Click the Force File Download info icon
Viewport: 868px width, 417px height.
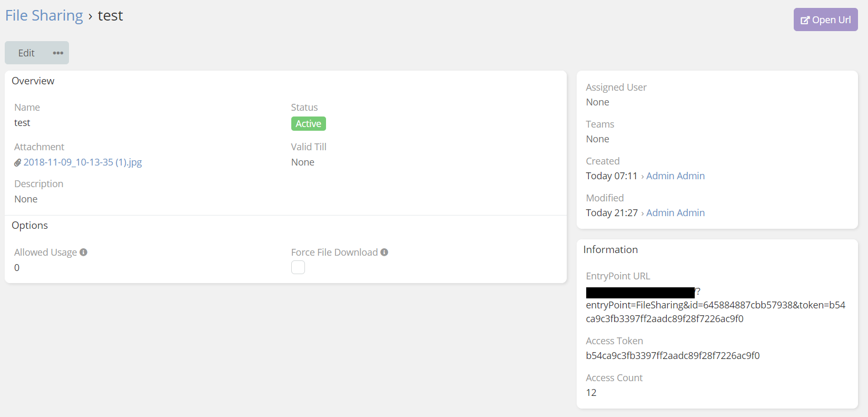[384, 253]
